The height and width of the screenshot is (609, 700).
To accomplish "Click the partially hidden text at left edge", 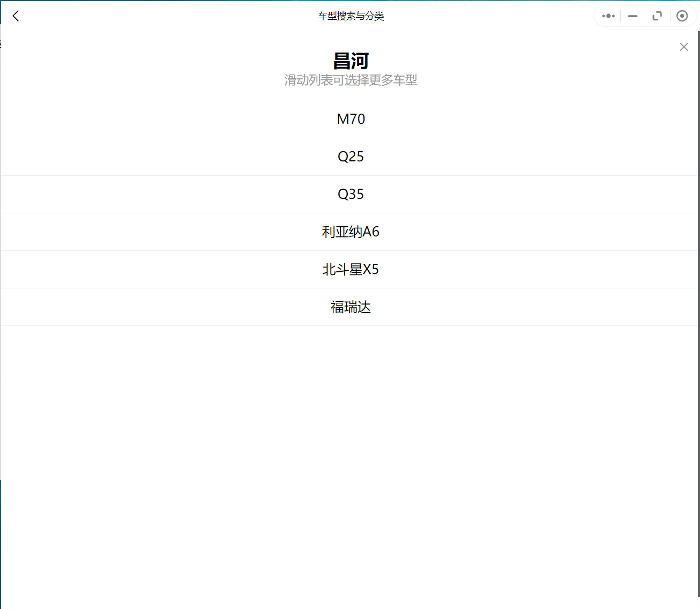I will click(x=1, y=44).
